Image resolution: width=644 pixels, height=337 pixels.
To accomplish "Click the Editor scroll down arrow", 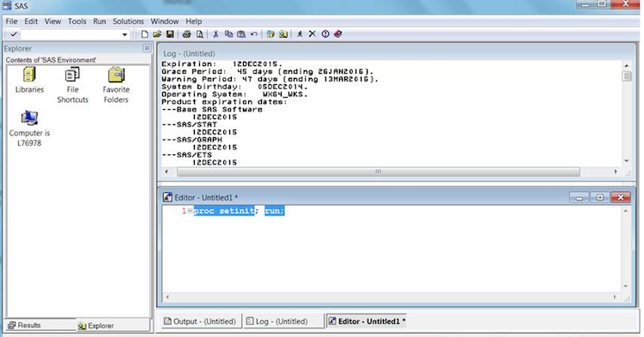I will (625, 286).
